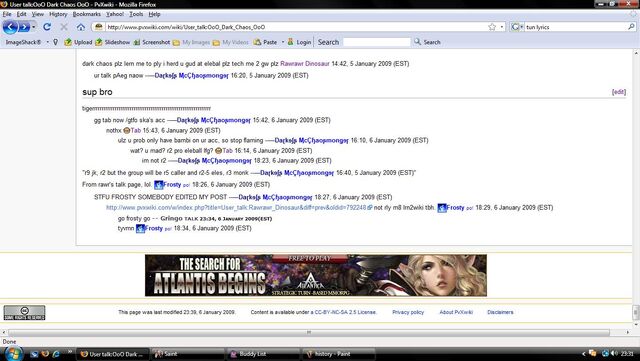Image resolution: width=640 pixels, height=361 pixels.
Task: Click the Darkes McChaosmonger signature at 16:20
Action: [x=191, y=76]
